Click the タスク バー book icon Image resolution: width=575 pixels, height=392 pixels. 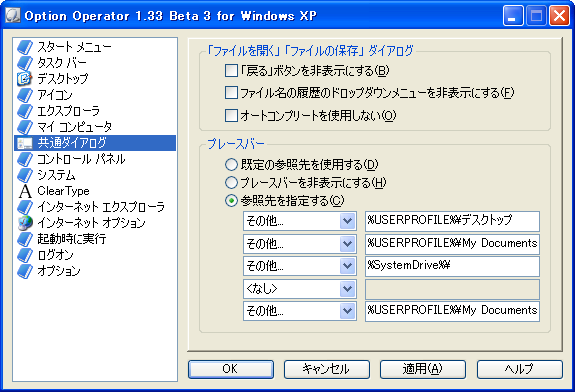coord(25,63)
